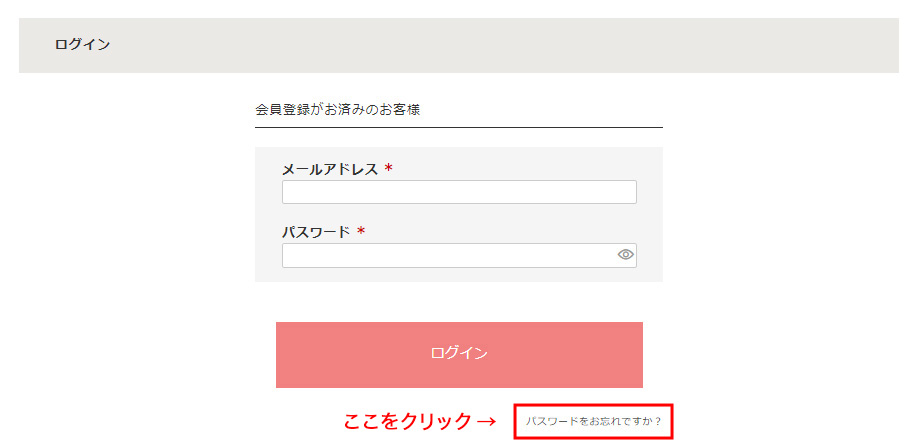
Task: Click the gray header bar background
Action: click(x=459, y=45)
